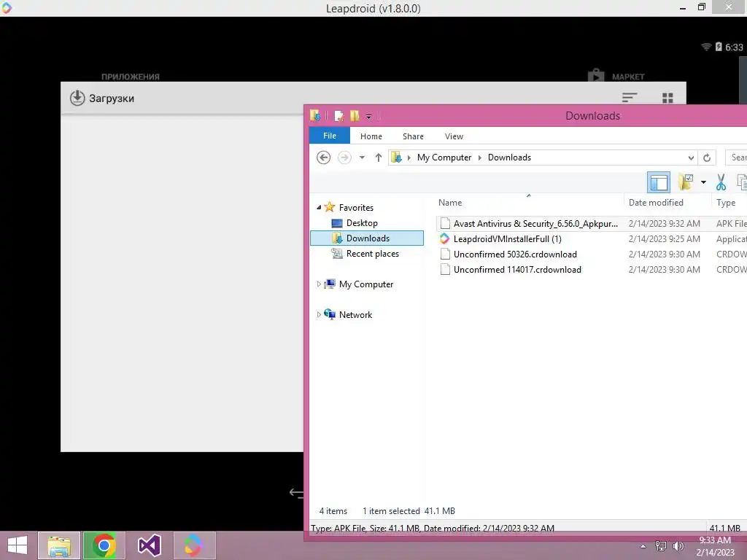Open Leapdroid from the taskbar
The height and width of the screenshot is (560, 747).
point(194,545)
